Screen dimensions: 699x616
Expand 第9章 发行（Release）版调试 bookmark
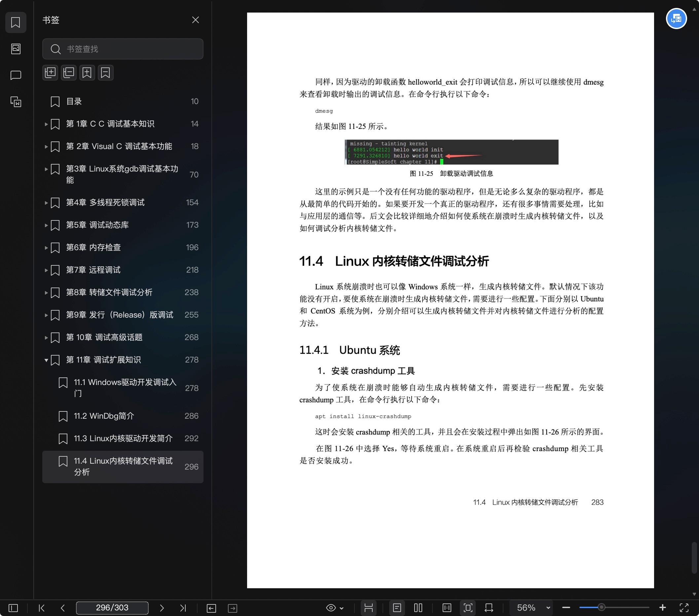(46, 315)
